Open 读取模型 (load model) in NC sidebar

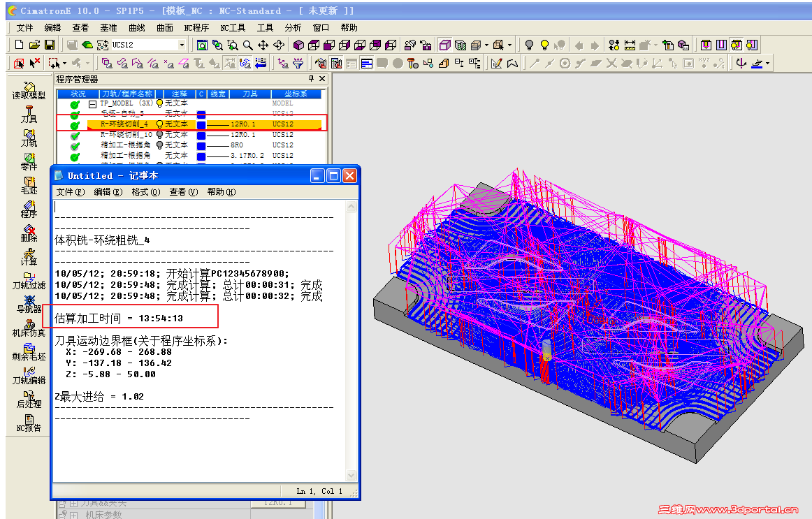point(29,90)
